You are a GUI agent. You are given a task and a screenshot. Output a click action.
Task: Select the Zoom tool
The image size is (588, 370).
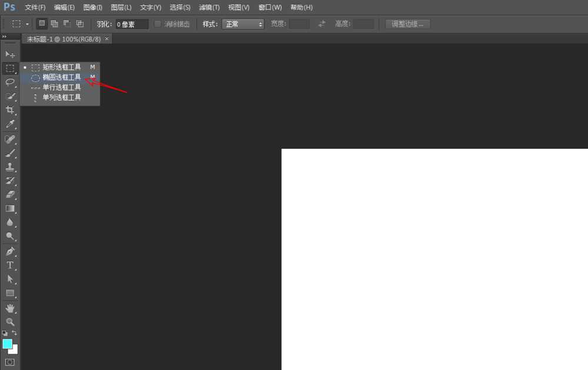coord(10,322)
